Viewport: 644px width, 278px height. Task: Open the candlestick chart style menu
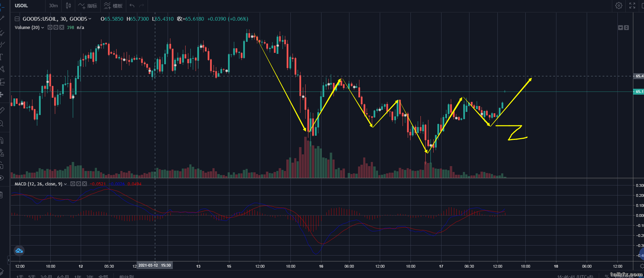point(68,6)
